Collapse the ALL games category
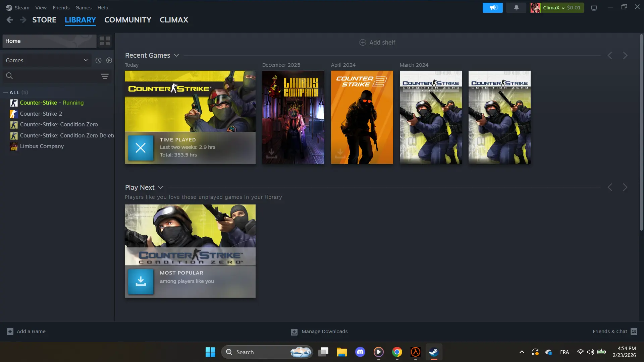644x362 pixels. pyautogui.click(x=5, y=93)
